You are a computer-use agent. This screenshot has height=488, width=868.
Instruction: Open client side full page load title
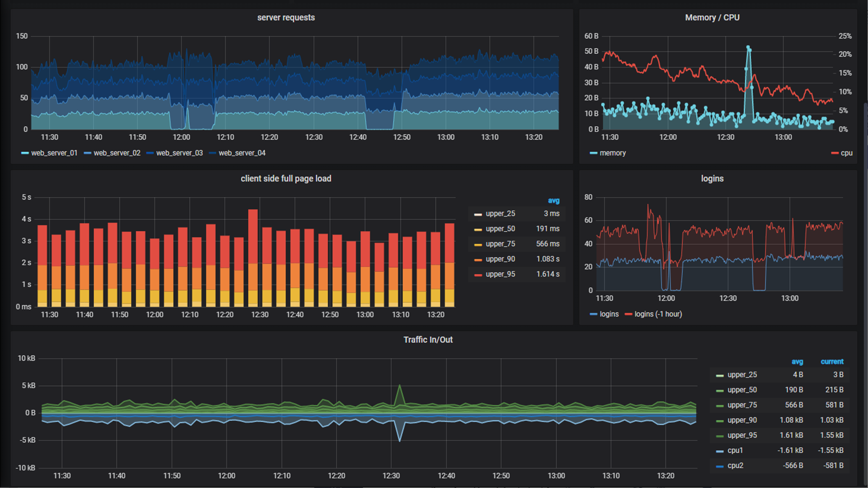tap(286, 179)
